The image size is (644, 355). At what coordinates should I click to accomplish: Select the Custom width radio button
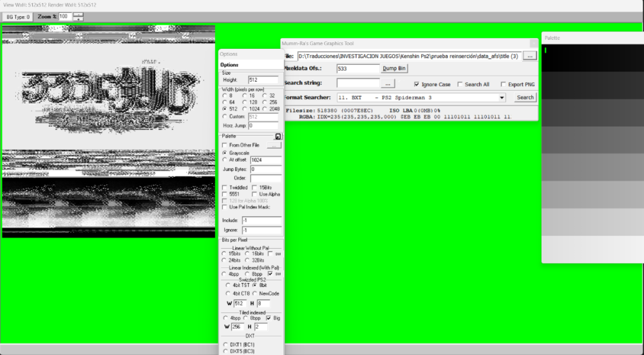[x=225, y=117]
